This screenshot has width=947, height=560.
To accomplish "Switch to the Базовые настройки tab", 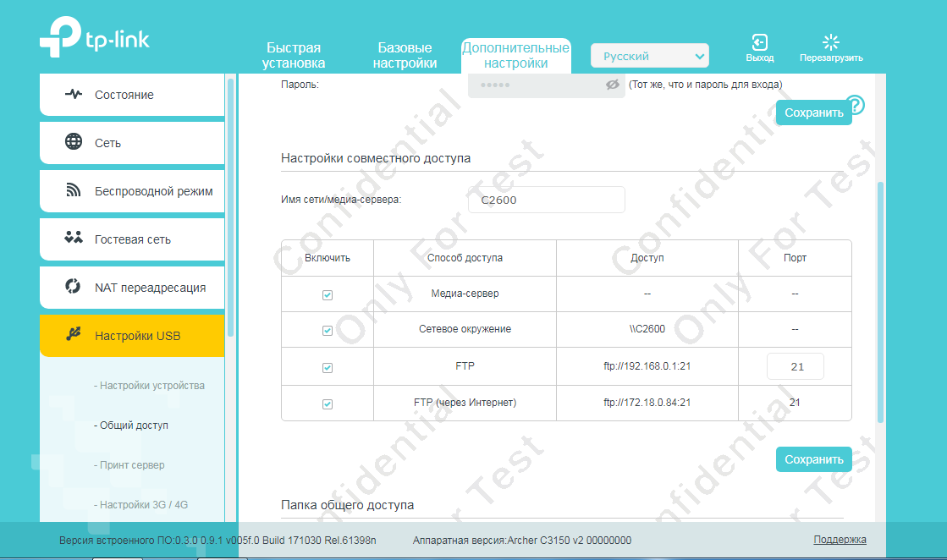I will point(405,55).
